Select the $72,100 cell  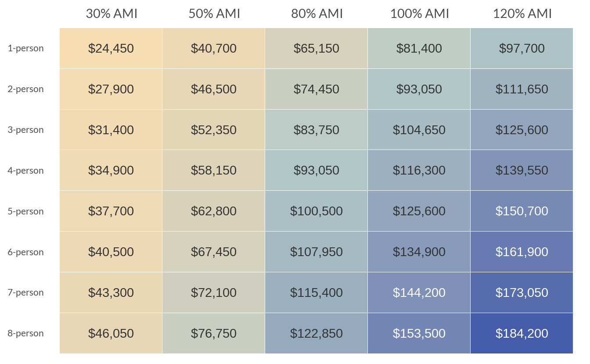pos(214,293)
